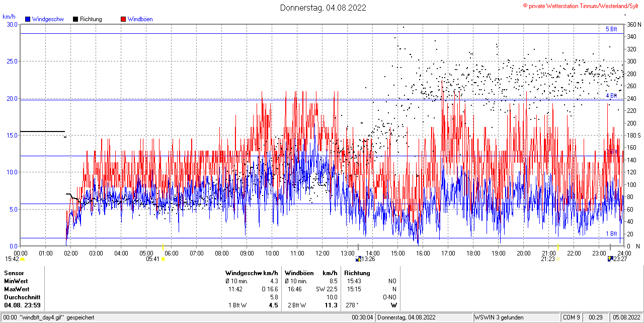Screen dimensions: 644x323
Task: Click the Windböen legend label
Action: tap(140, 19)
